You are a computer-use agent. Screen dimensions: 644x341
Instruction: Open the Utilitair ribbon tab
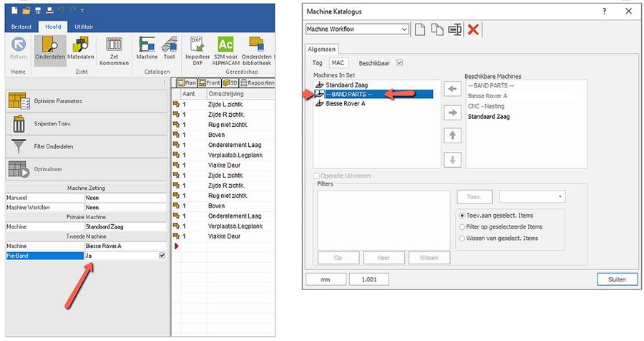coord(83,26)
